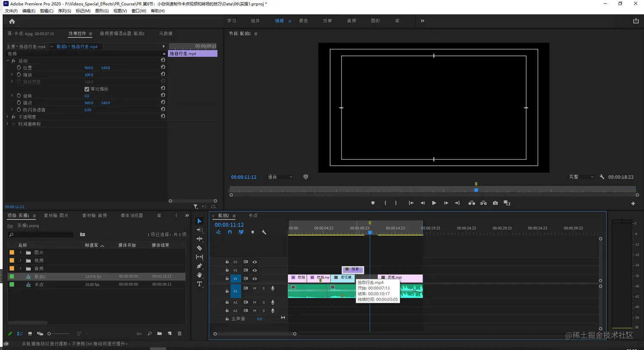Open the 序列(S) menu

tap(64, 11)
